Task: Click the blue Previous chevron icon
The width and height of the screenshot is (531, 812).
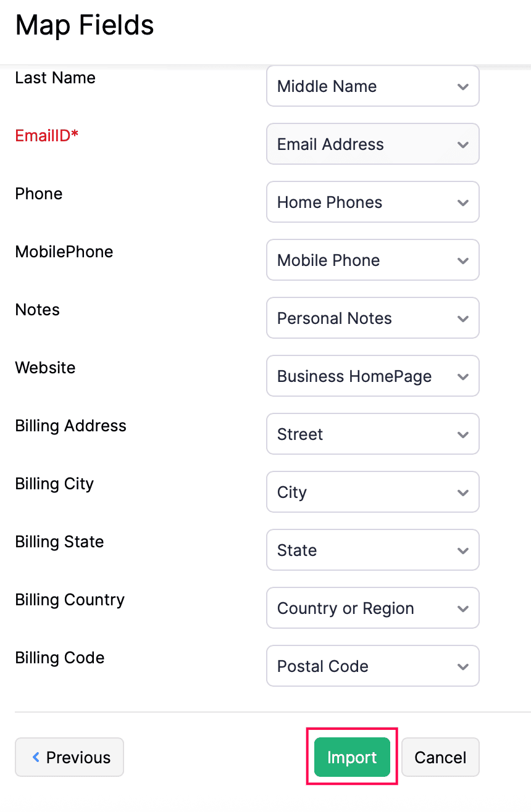Action: (x=36, y=757)
